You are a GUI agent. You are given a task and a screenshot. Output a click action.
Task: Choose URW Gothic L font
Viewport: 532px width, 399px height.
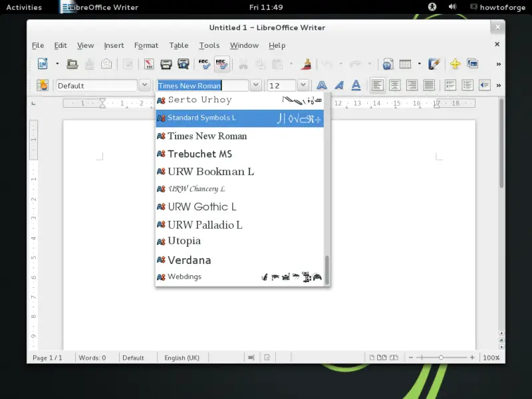239,207
